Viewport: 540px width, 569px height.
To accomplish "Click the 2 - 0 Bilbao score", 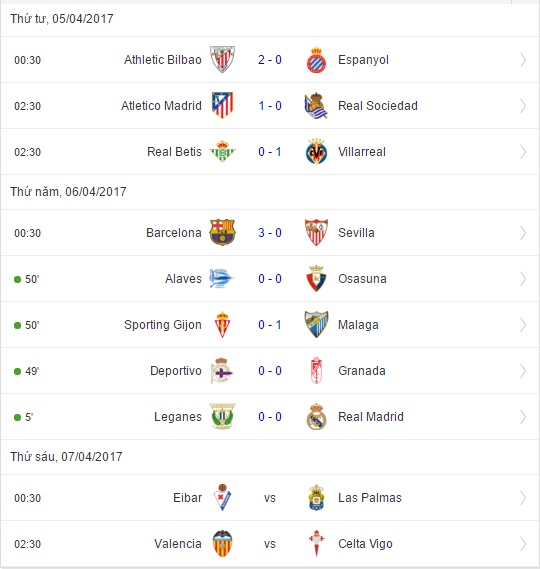I will pyautogui.click(x=270, y=60).
